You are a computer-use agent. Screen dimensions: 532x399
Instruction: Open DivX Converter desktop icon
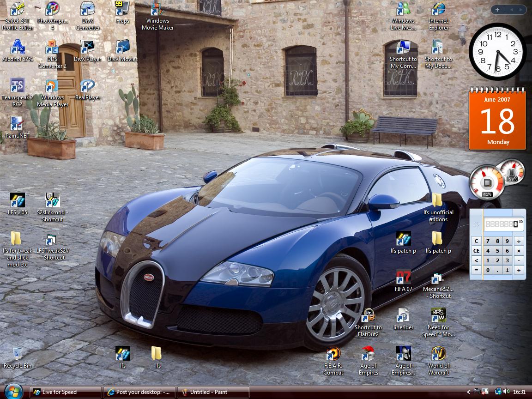(x=88, y=16)
